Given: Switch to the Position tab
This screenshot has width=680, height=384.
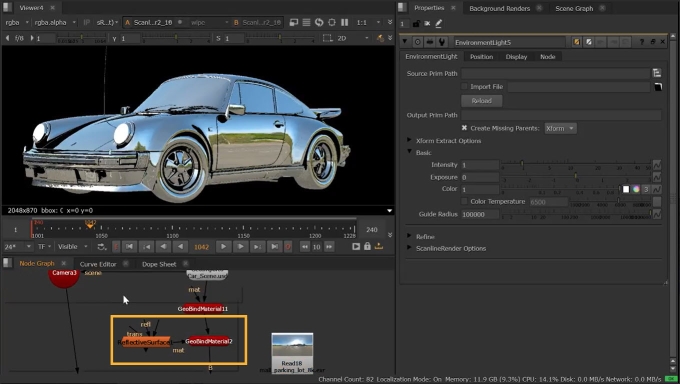Looking at the screenshot, I should click(481, 57).
